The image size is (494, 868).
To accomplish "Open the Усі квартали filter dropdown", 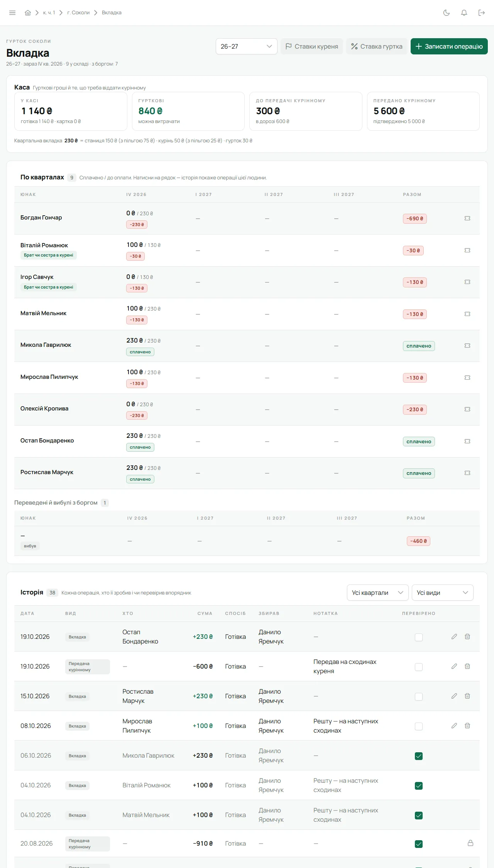I will tap(378, 593).
